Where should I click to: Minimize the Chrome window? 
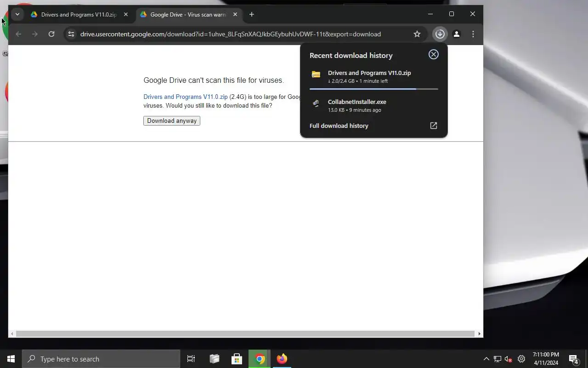tap(430, 14)
